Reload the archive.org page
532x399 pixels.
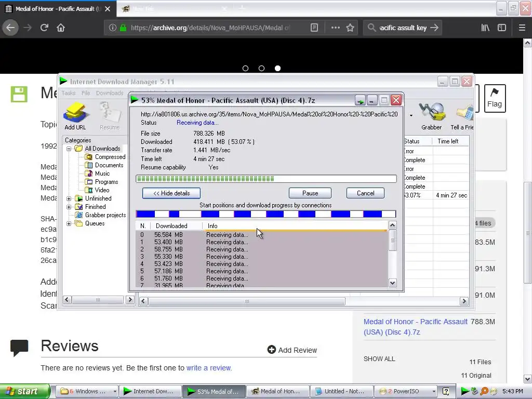(x=44, y=28)
